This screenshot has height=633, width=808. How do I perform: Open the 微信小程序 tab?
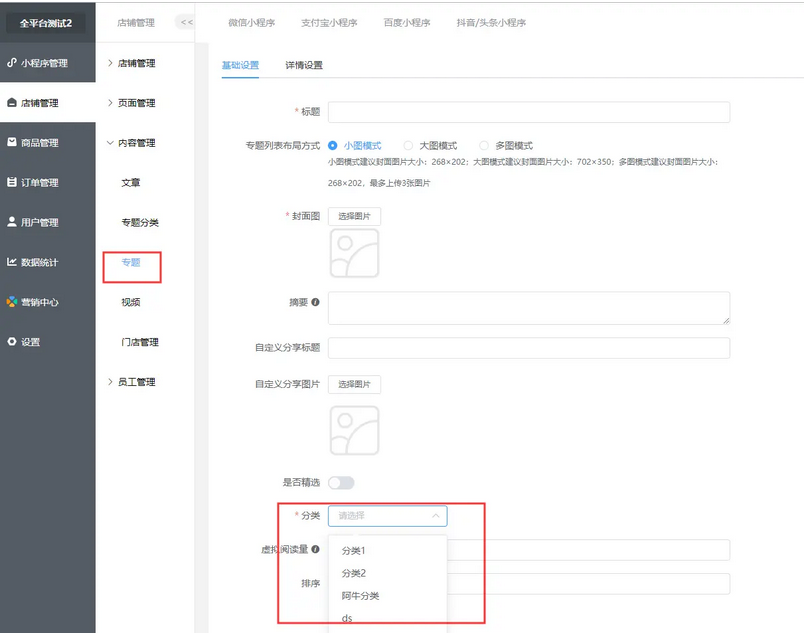click(x=252, y=23)
